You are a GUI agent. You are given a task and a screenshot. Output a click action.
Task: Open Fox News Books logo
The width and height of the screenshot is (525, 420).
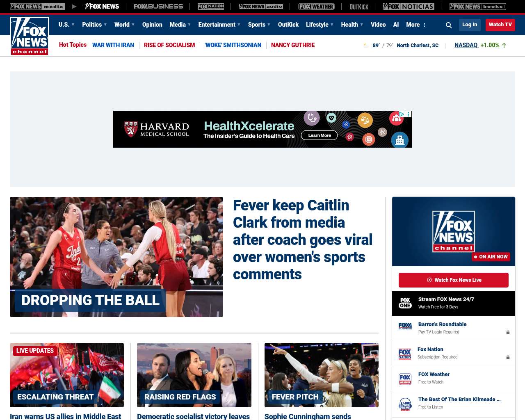477,7
